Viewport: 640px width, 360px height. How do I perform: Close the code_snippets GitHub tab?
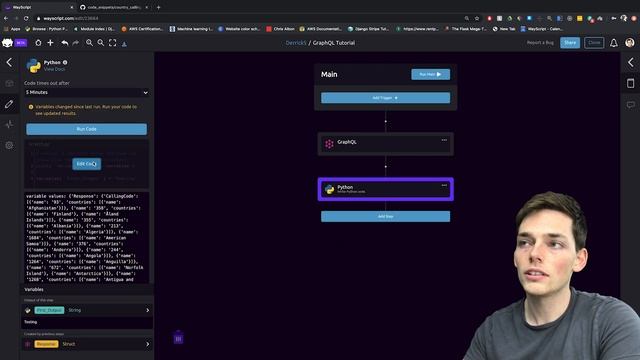tap(147, 7)
